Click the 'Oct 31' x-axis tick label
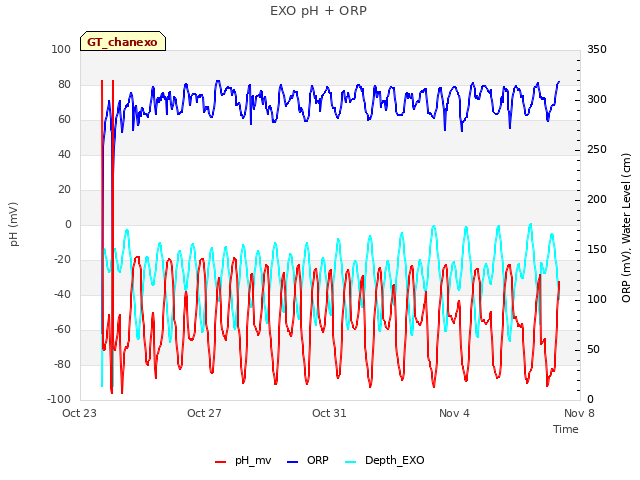This screenshot has height=480, width=640. coord(329,413)
